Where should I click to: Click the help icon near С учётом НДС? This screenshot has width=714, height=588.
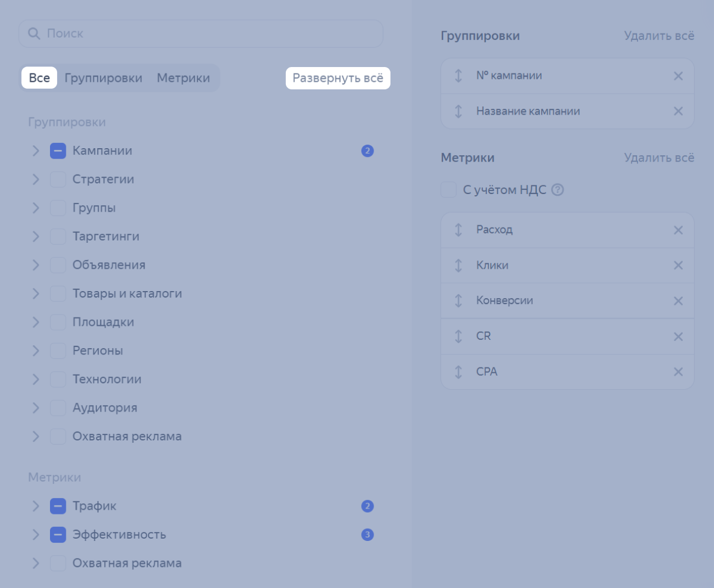tap(558, 190)
